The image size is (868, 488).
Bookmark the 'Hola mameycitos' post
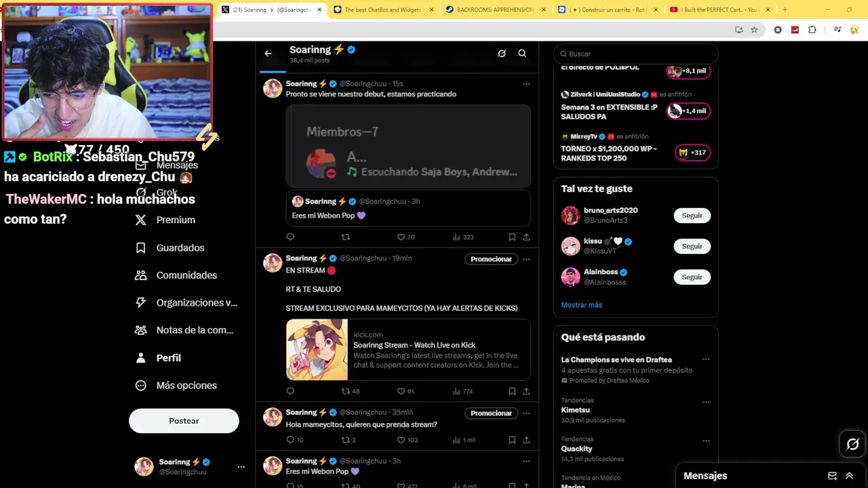512,440
